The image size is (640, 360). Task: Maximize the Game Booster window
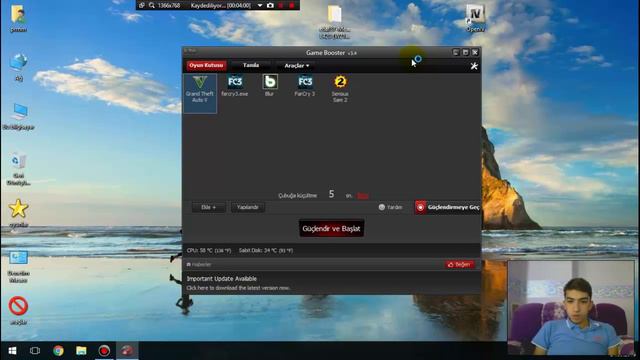(x=465, y=52)
